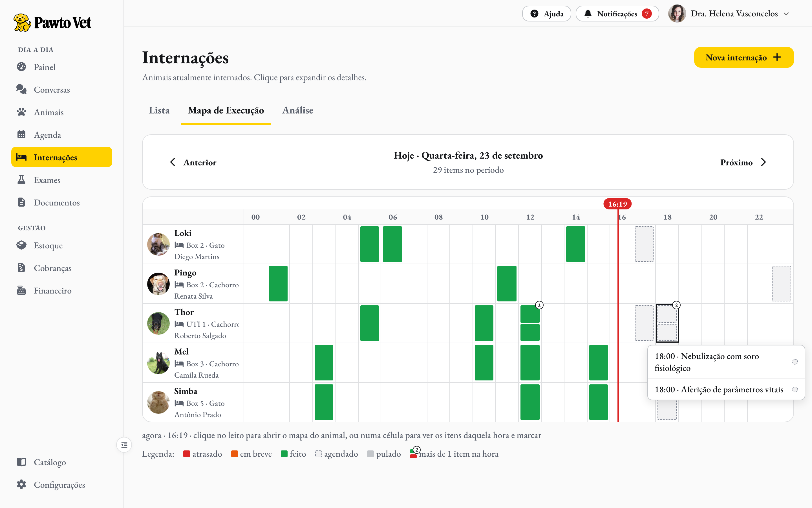Mark Nebulização com soro fisiológico as done
This screenshot has width=812, height=508.
[x=795, y=362]
